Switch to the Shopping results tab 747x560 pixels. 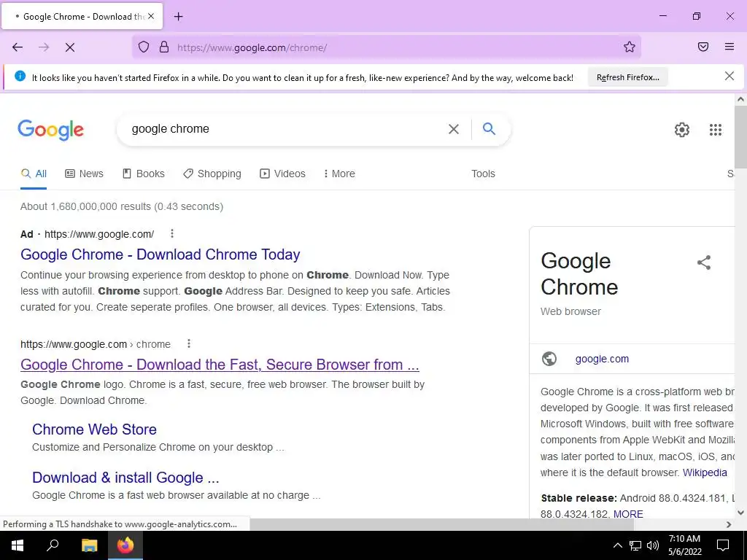[x=212, y=174]
